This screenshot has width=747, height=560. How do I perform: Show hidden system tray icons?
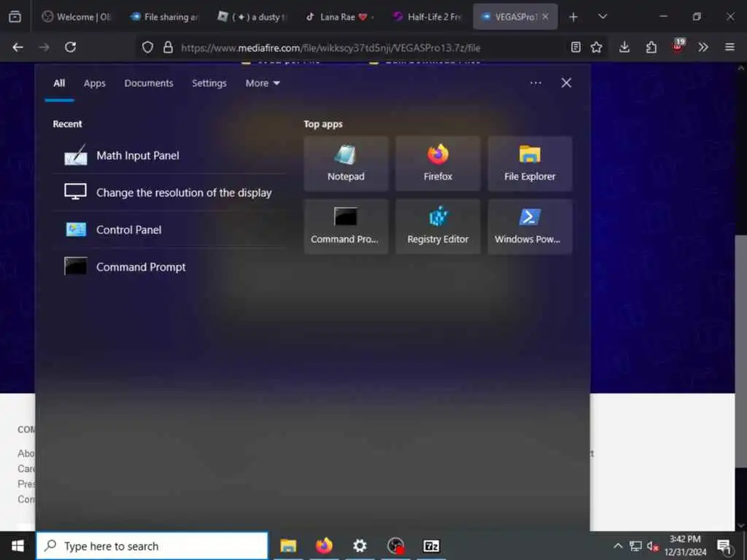pyautogui.click(x=618, y=545)
